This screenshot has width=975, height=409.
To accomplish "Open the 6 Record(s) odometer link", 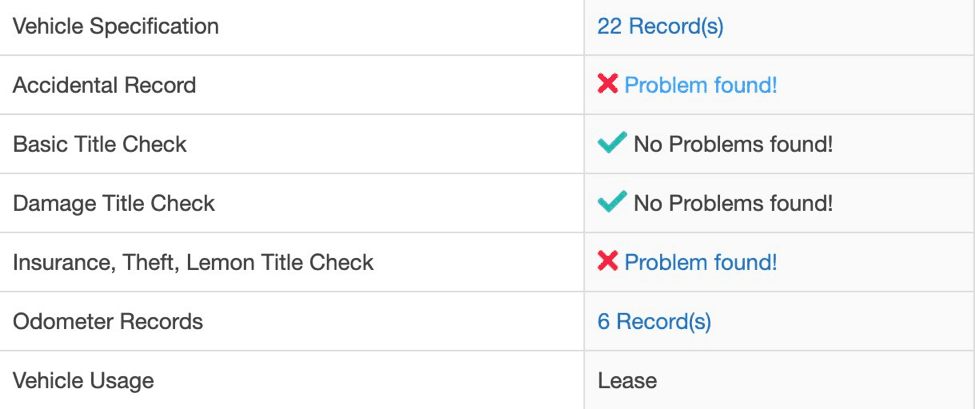I will [654, 321].
